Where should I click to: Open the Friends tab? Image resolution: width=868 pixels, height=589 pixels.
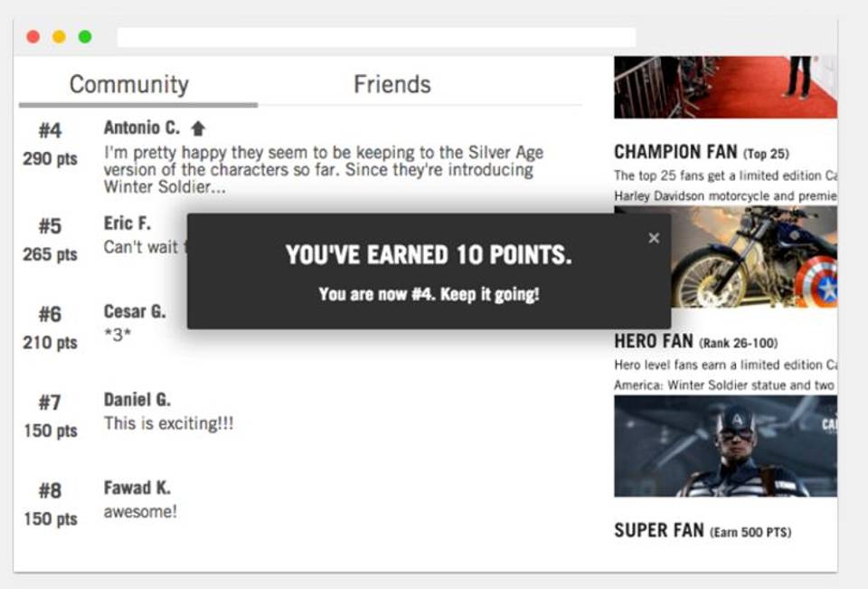click(x=392, y=85)
